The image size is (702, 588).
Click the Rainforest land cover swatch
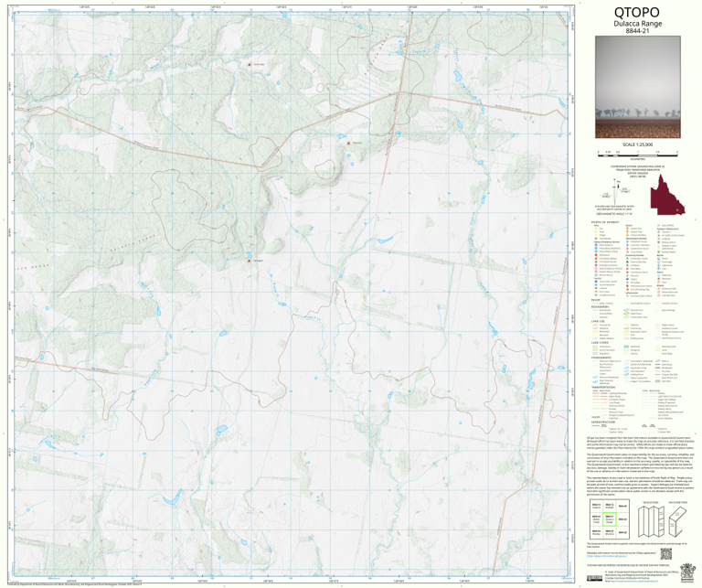click(626, 347)
